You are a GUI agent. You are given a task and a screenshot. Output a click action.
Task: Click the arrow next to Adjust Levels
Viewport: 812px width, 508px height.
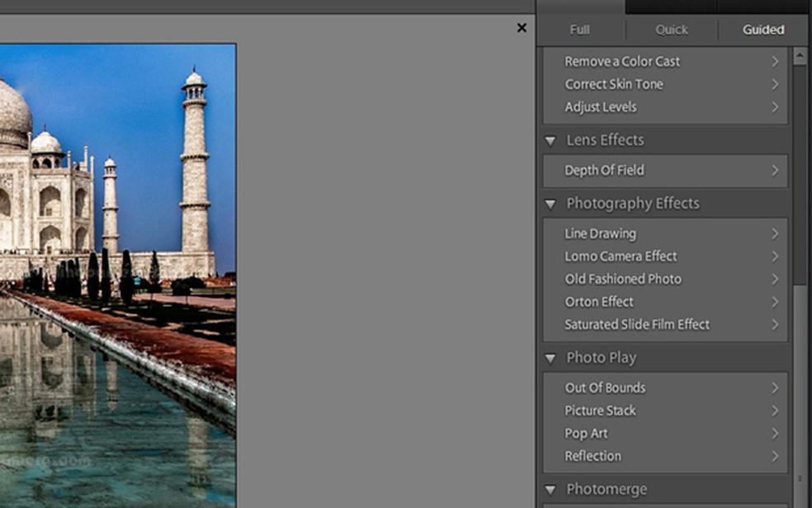point(775,107)
